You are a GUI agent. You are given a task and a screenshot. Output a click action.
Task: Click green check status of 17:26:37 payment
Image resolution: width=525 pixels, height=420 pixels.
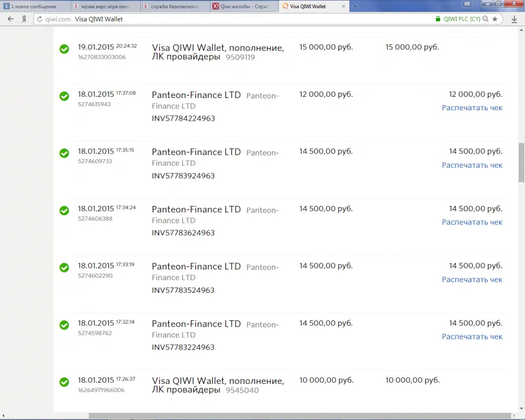pyautogui.click(x=64, y=382)
